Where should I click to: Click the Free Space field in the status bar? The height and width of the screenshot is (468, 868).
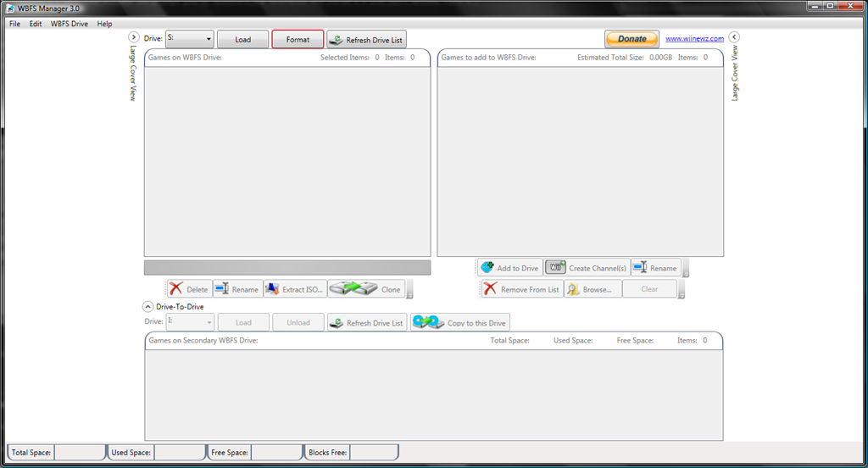pos(277,453)
